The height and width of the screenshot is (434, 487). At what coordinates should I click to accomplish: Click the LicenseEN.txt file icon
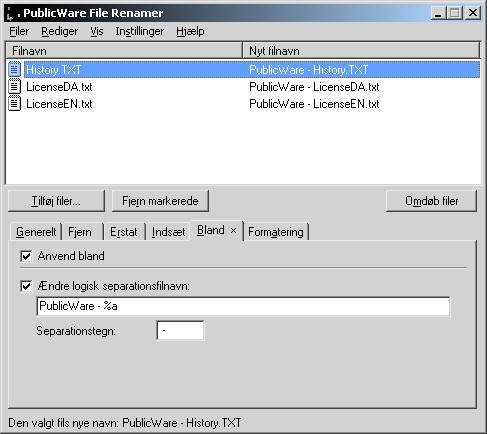click(14, 104)
